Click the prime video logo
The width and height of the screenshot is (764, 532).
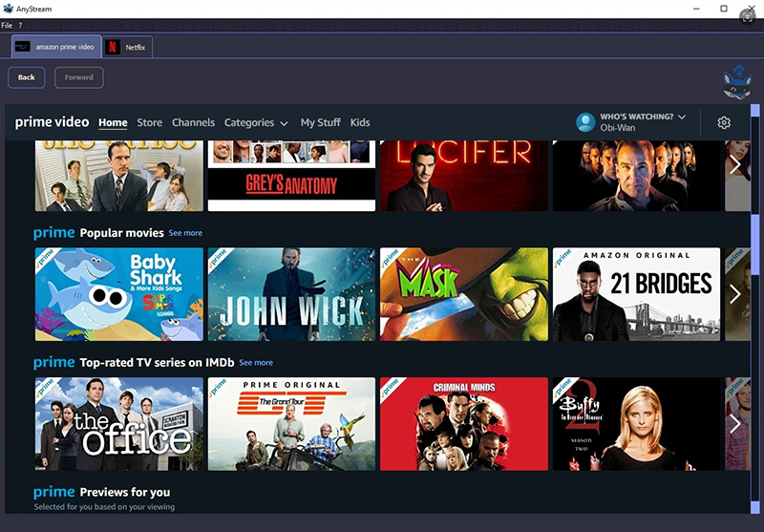pos(52,122)
